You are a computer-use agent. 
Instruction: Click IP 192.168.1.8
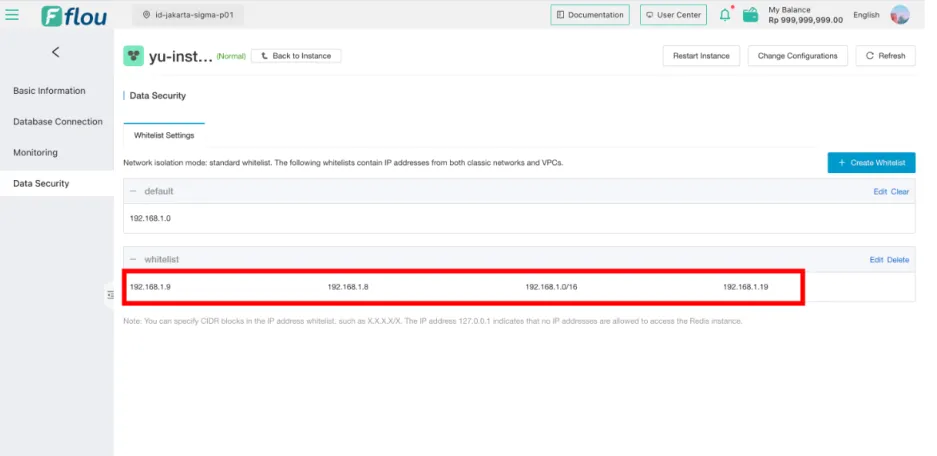(x=348, y=287)
